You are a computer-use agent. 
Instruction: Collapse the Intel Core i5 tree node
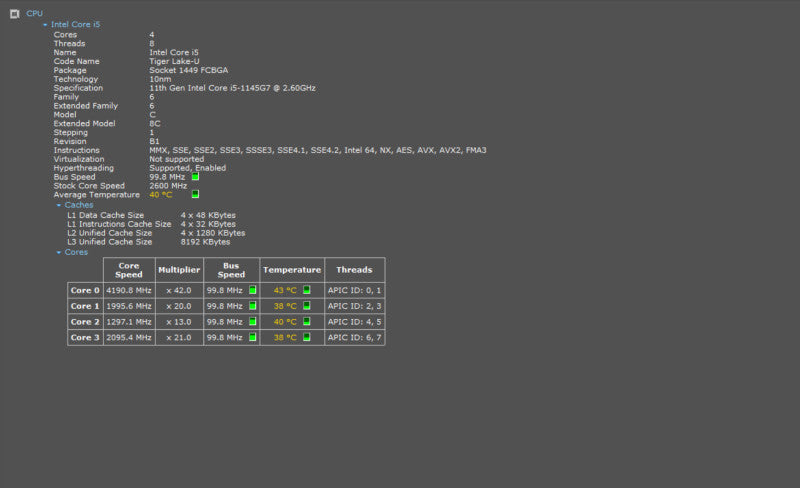click(x=45, y=25)
